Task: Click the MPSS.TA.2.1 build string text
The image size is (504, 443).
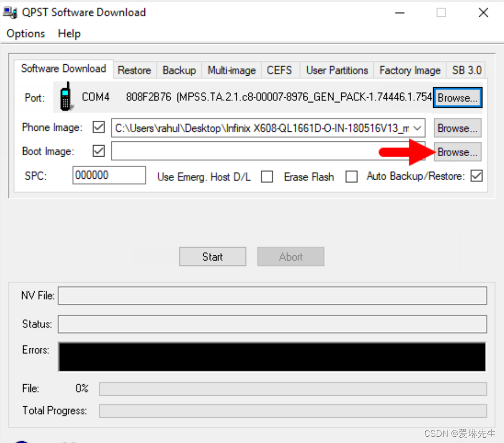Action: [x=304, y=97]
